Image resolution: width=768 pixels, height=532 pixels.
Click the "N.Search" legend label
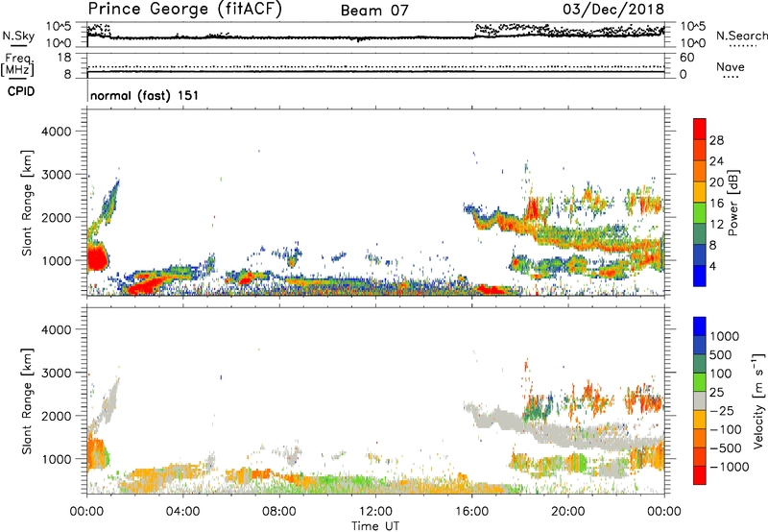pos(742,36)
